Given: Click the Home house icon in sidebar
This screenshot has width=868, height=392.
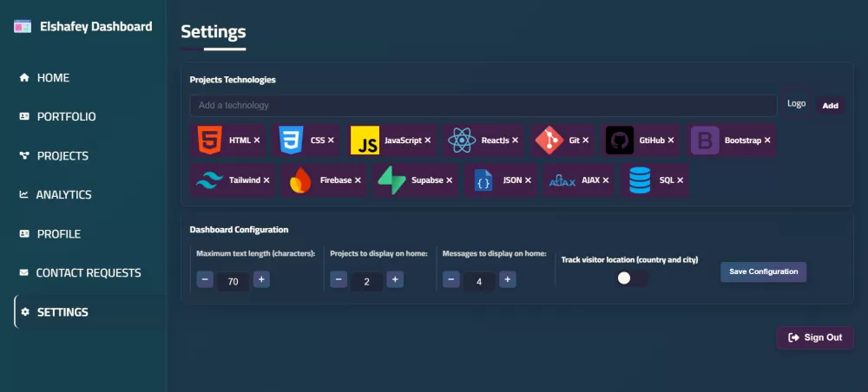Looking at the screenshot, I should click(x=23, y=77).
